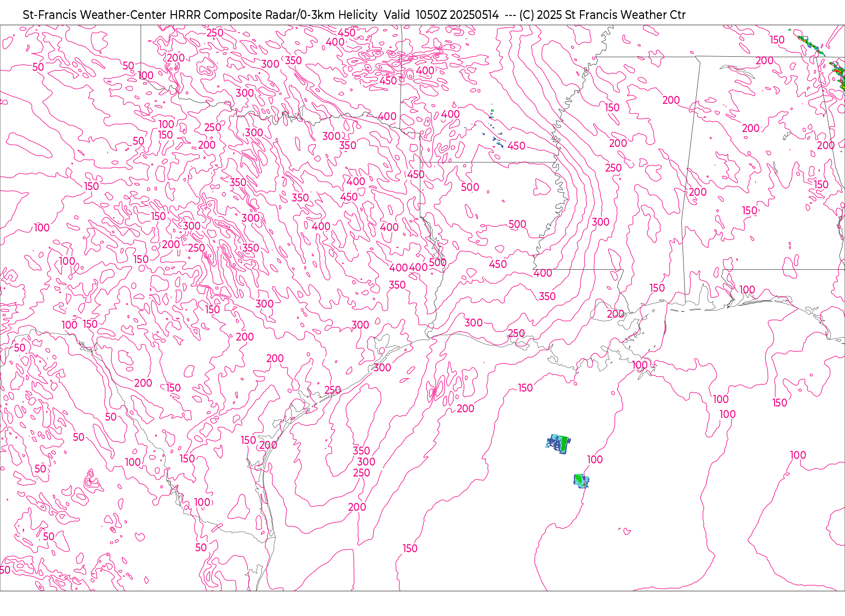Image resolution: width=845 pixels, height=616 pixels.
Task: Click the smaller cyan-green radar echo over the Gulf
Action: (x=581, y=480)
